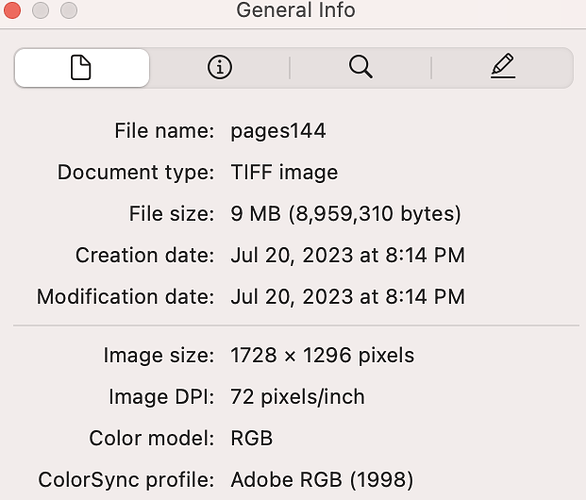Click the Modification date value text

[348, 297]
